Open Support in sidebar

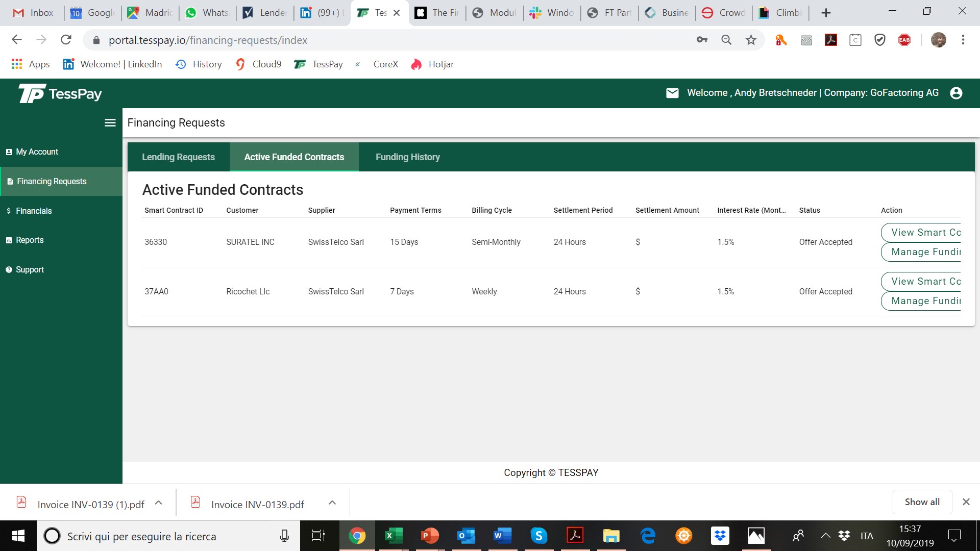click(x=61, y=269)
